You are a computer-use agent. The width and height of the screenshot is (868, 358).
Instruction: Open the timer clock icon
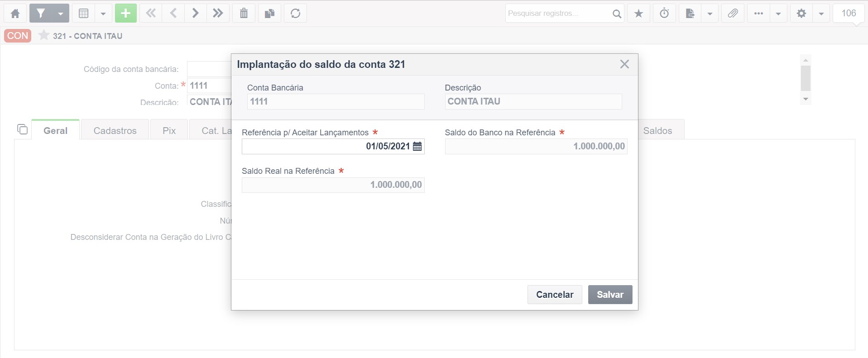[664, 14]
